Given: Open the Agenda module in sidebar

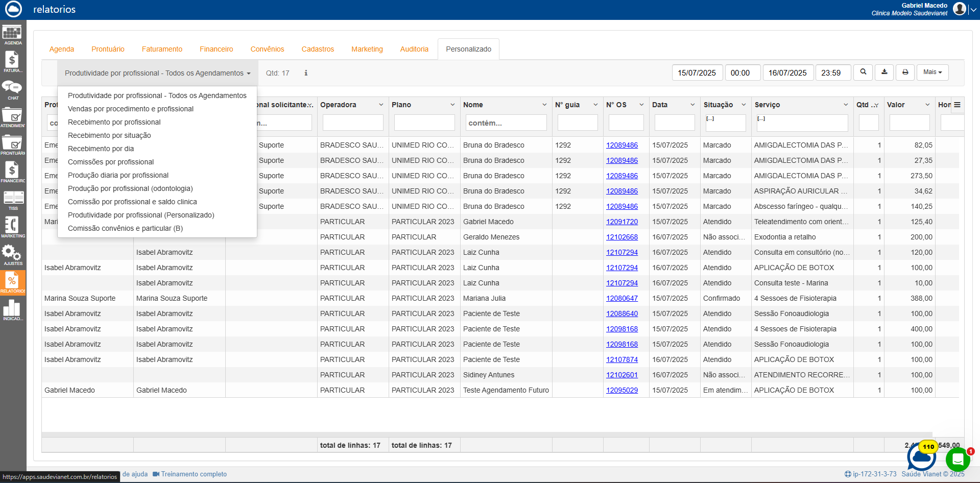Looking at the screenshot, I should [x=12, y=35].
